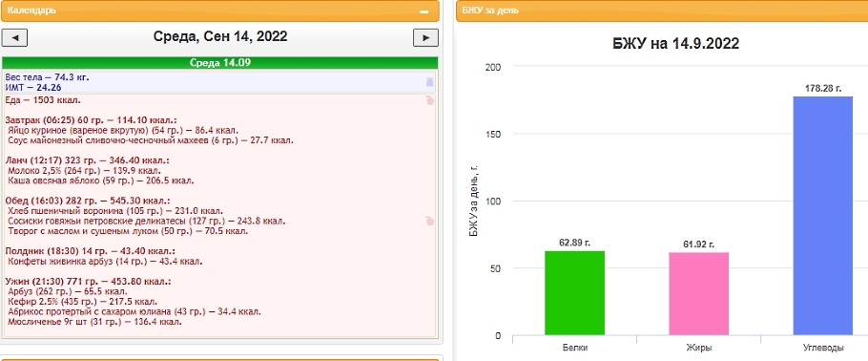
Task: Select Каша овсяная яблоко item
Action: [x=101, y=180]
